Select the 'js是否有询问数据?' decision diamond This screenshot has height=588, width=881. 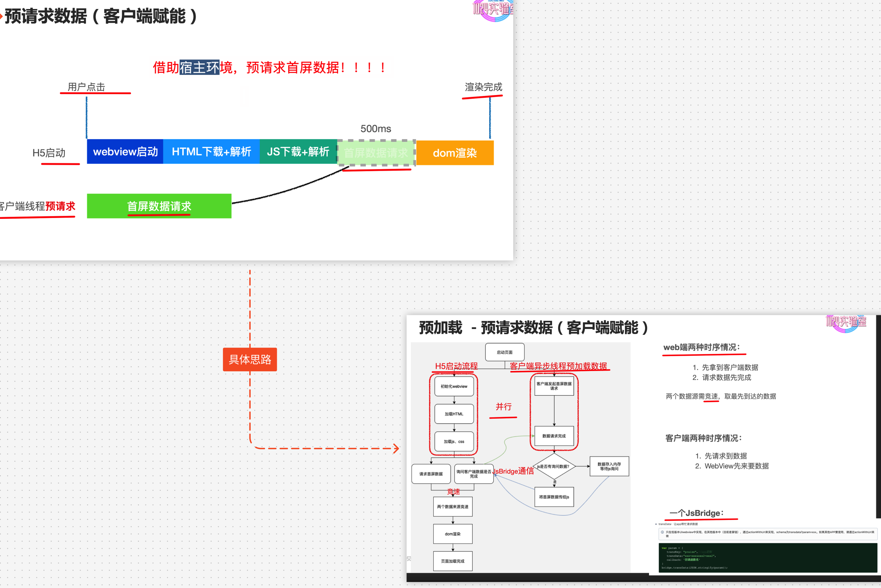click(x=554, y=466)
